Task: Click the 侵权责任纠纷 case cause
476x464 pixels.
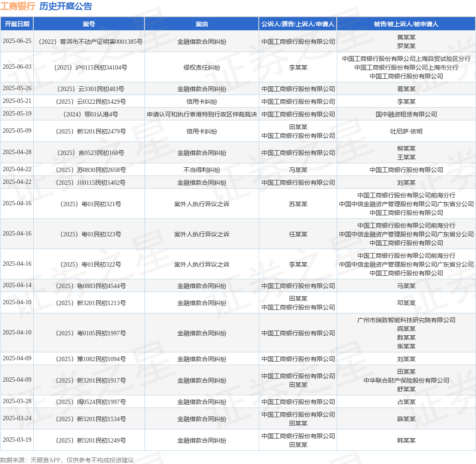Action: 201,67
